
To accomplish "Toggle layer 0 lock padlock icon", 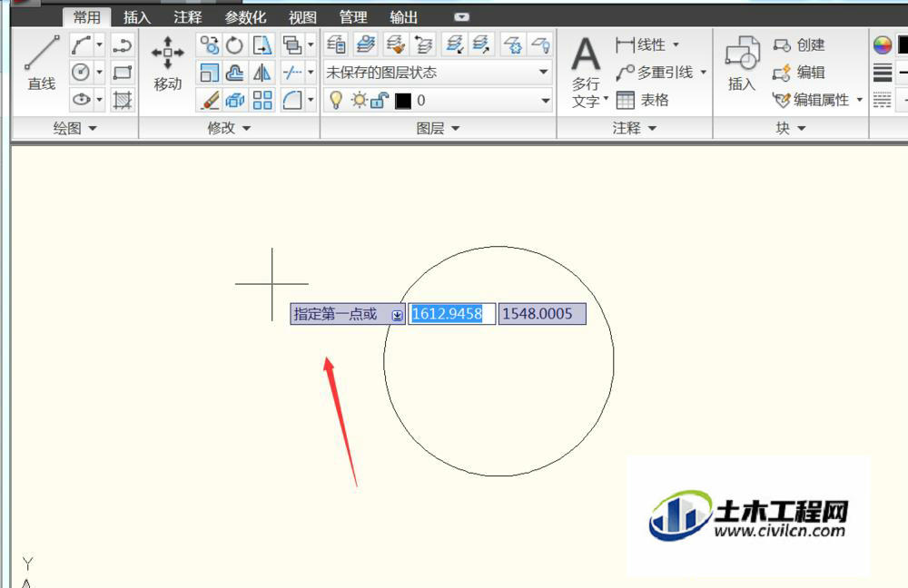I will tap(380, 100).
